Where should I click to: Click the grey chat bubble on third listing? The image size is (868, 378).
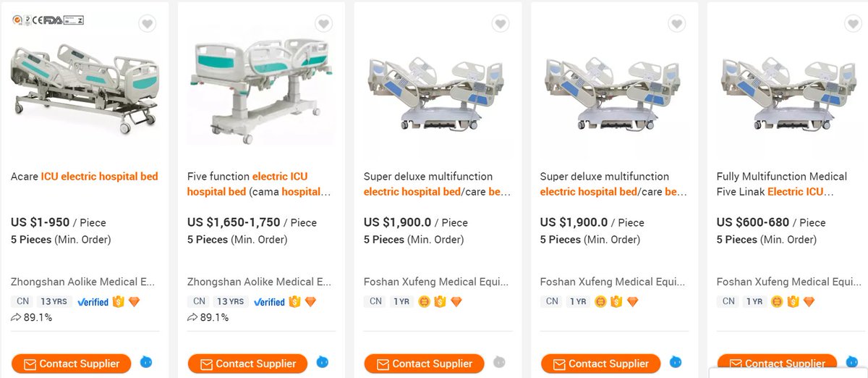pyautogui.click(x=499, y=361)
